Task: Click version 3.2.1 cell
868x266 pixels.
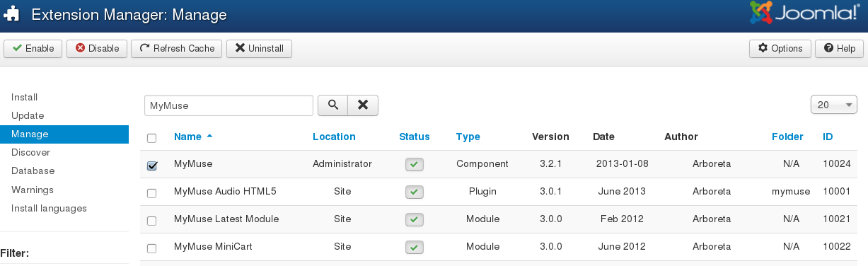Action: (x=550, y=163)
